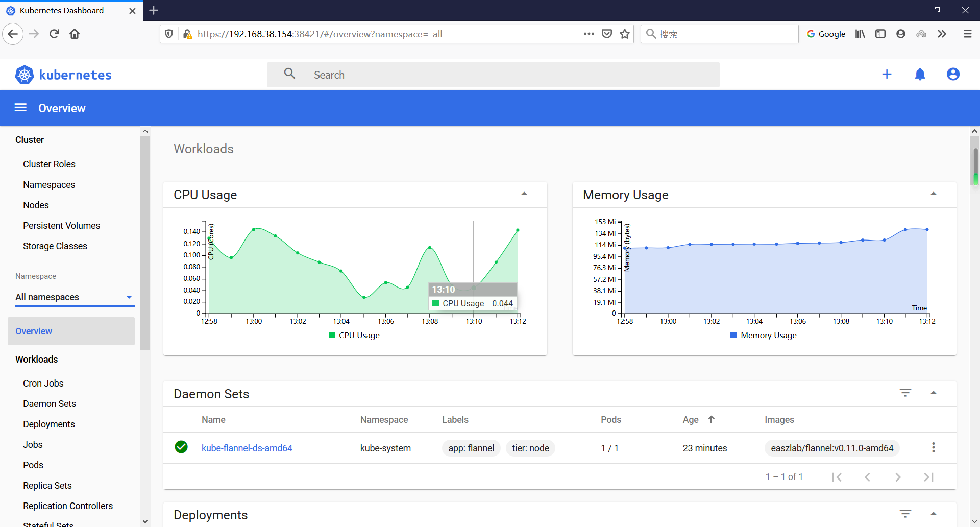Click the tier: node label chip
The image size is (980, 527).
(531, 448)
